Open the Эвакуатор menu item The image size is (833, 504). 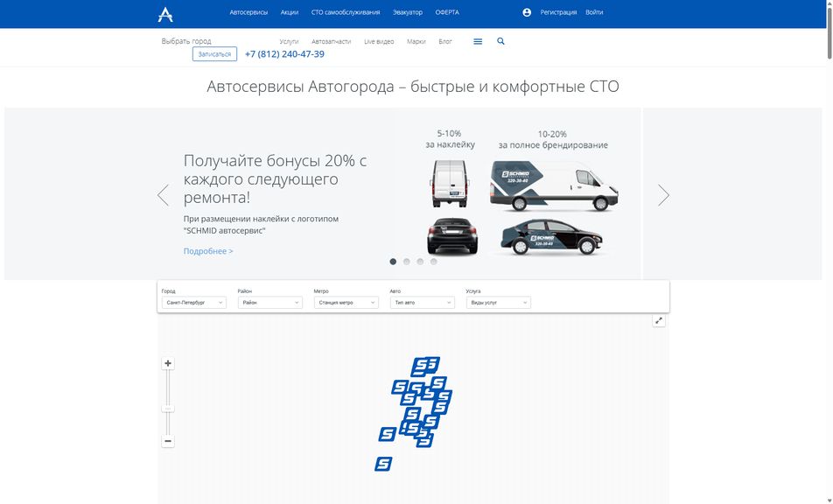click(408, 12)
